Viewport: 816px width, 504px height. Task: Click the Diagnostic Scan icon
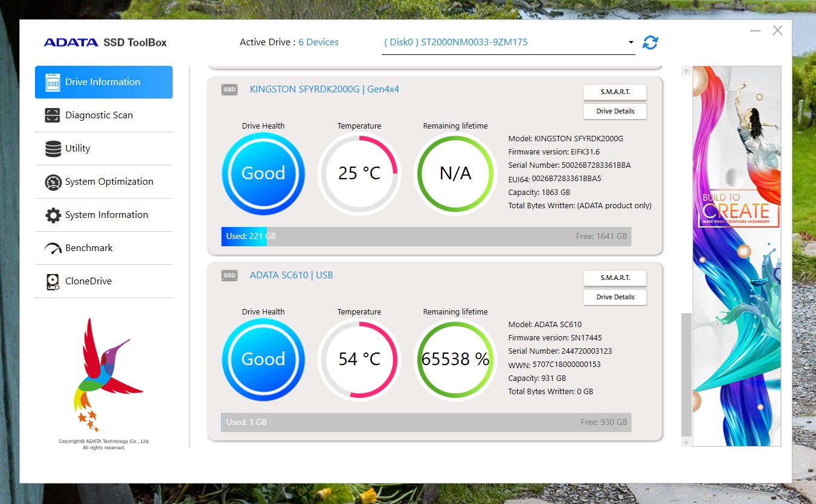pyautogui.click(x=53, y=115)
